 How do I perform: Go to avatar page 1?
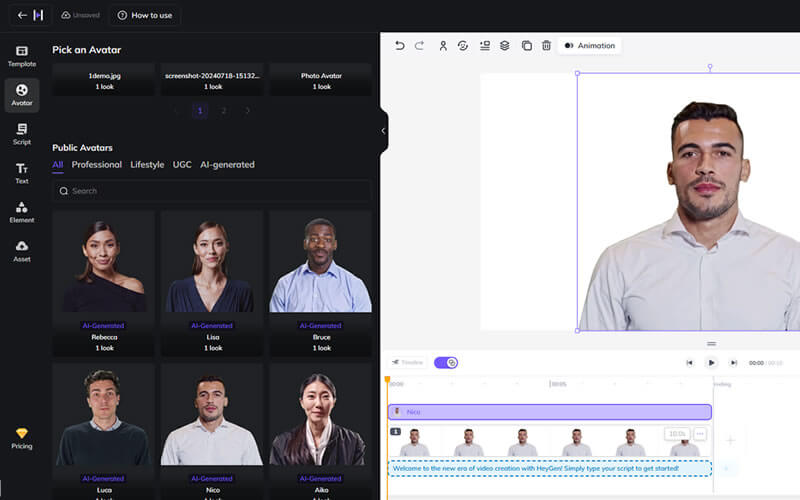tap(200, 110)
